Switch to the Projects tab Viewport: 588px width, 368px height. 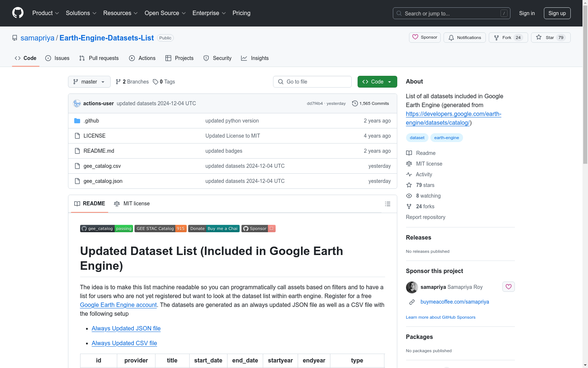click(179, 58)
